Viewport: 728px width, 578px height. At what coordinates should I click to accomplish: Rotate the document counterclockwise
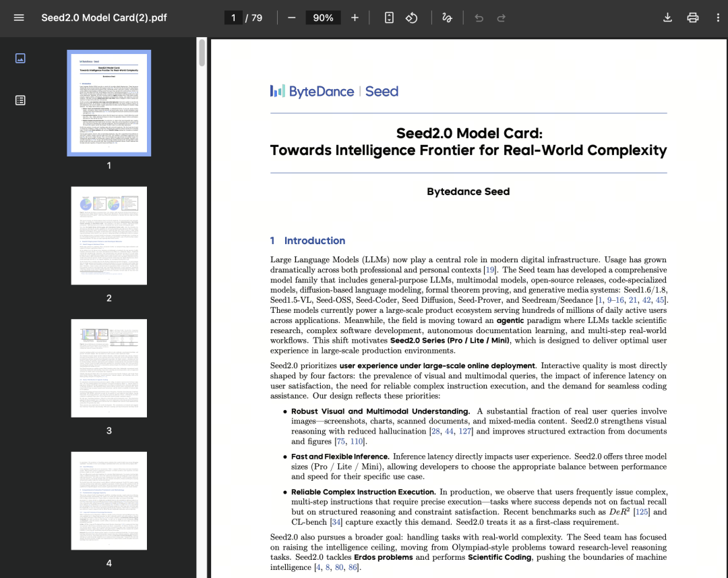tap(412, 18)
